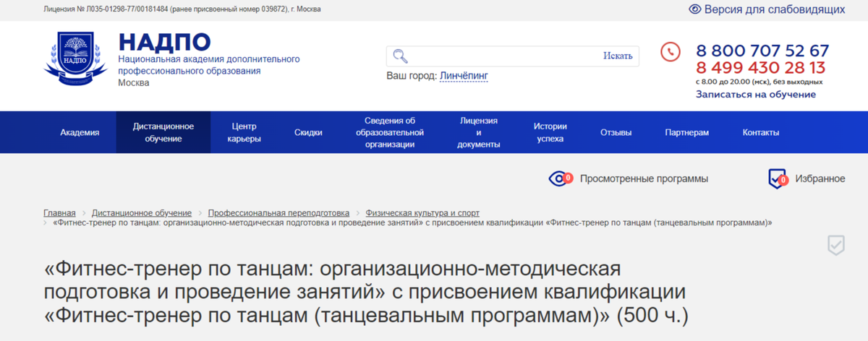The width and height of the screenshot is (868, 341).
Task: Open the Центр карьеры menu item
Action: tap(244, 132)
